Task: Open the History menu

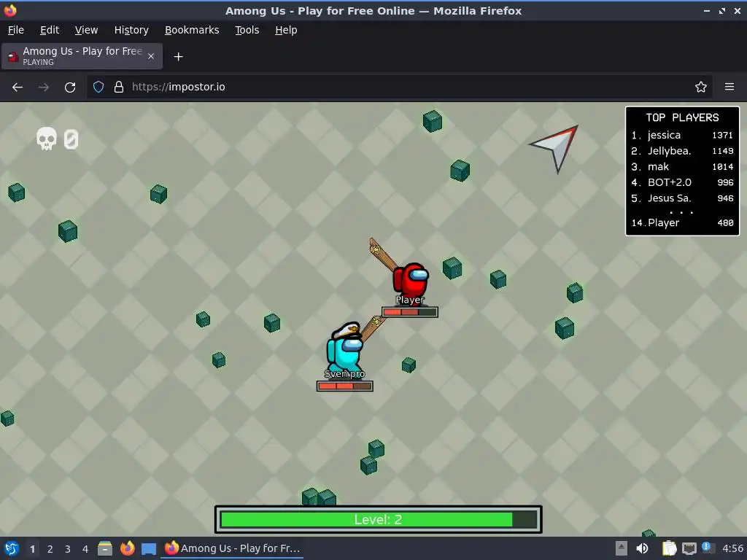Action: point(131,30)
